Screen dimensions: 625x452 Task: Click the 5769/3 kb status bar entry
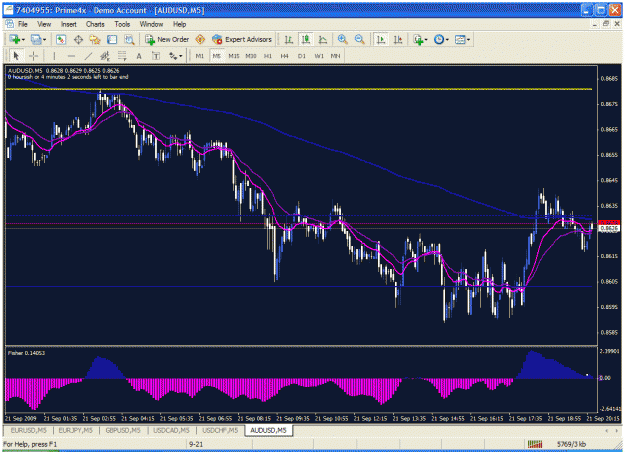[571, 444]
